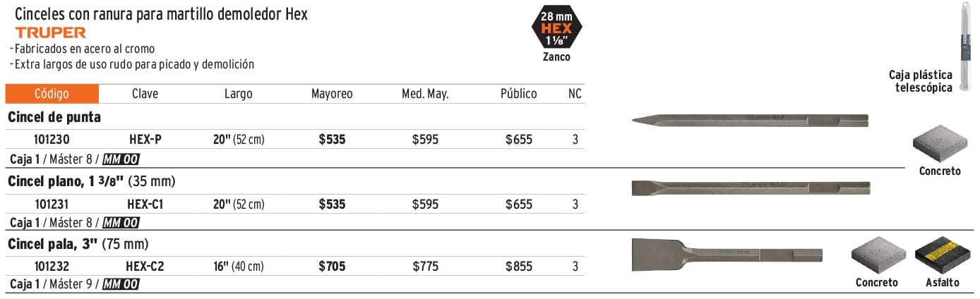This screenshot has height=299, width=980.
Task: Click the $705 wholesale price
Action: (332, 267)
